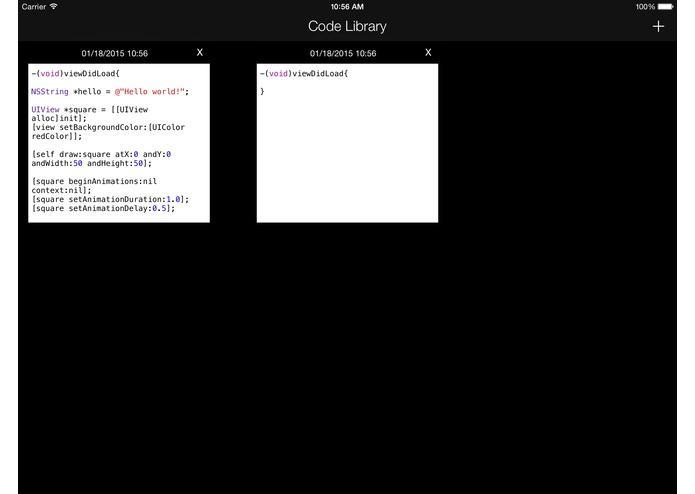Image resolution: width=695 pixels, height=494 pixels.
Task: Tap the Wi-Fi status icon
Action: (x=54, y=6)
